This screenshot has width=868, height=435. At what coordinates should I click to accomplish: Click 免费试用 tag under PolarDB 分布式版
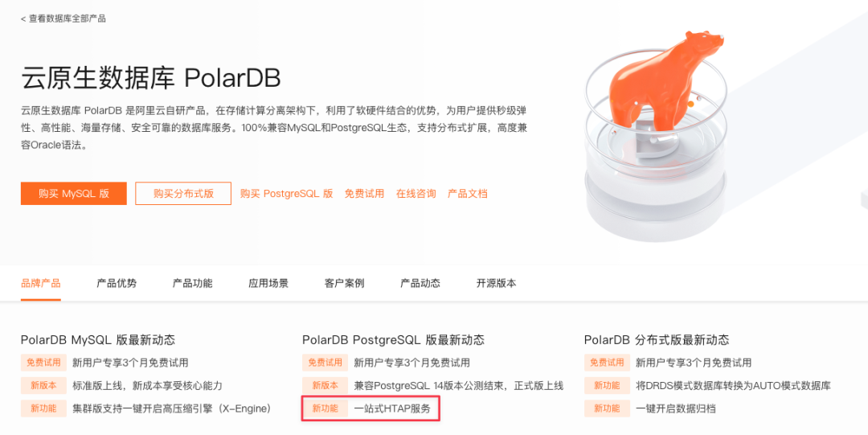click(607, 363)
